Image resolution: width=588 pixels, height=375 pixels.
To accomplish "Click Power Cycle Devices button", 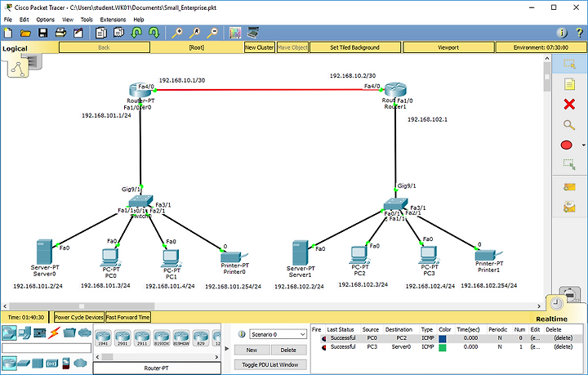I will pos(78,317).
